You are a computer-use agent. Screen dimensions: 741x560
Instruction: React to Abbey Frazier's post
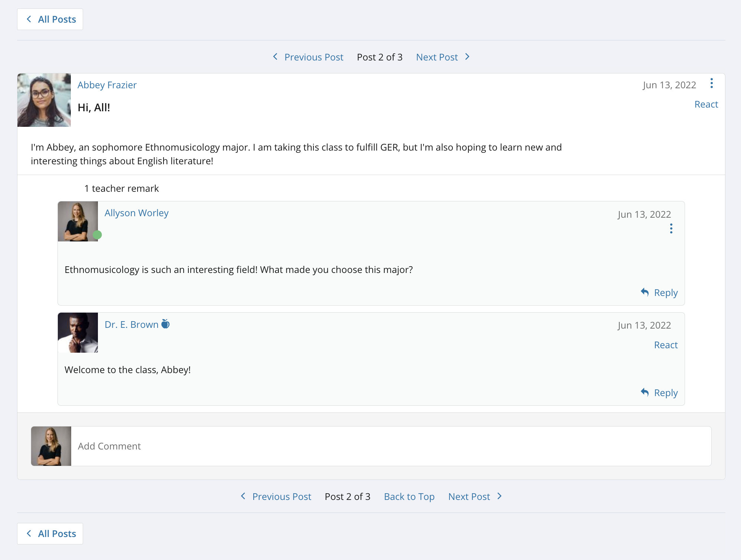[706, 104]
